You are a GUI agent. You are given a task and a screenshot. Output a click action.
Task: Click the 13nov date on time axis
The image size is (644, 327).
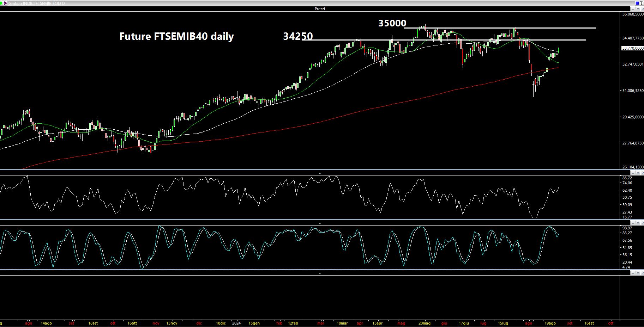click(x=171, y=323)
